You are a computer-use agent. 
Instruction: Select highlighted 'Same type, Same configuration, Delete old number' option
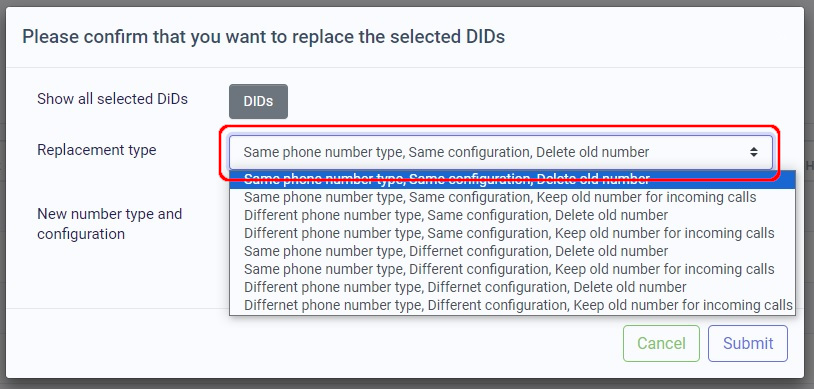click(x=512, y=180)
